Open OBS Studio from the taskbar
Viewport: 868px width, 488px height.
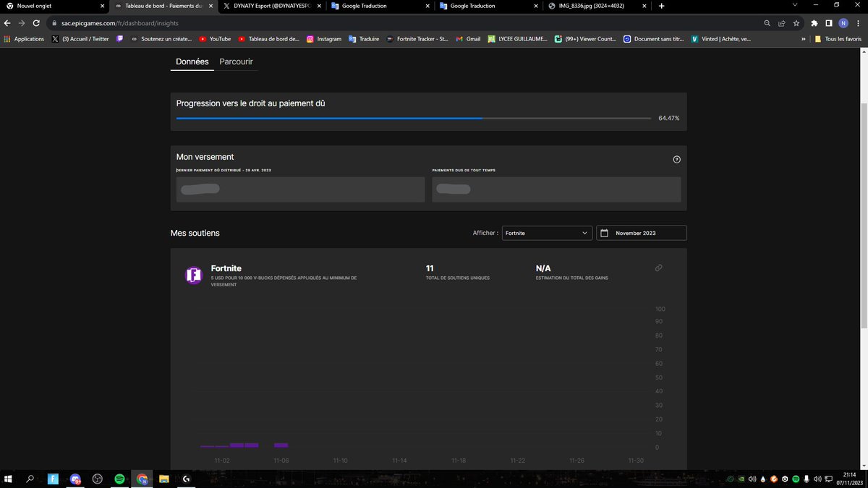(x=98, y=479)
